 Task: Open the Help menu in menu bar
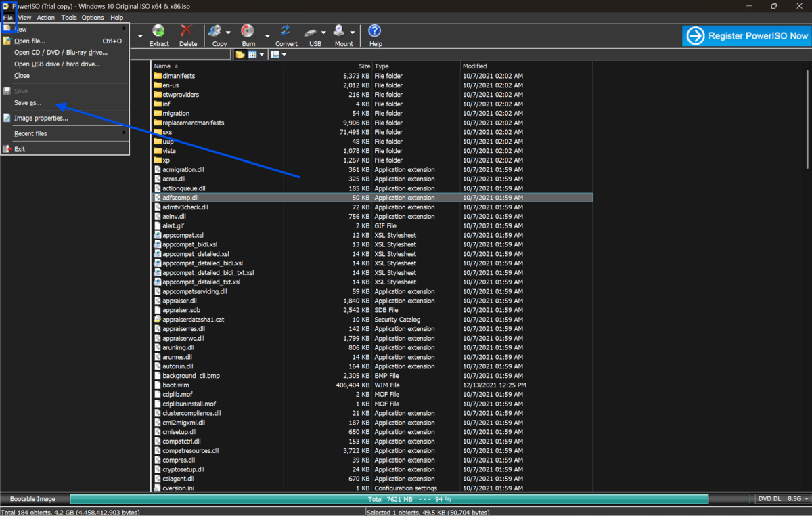click(116, 18)
